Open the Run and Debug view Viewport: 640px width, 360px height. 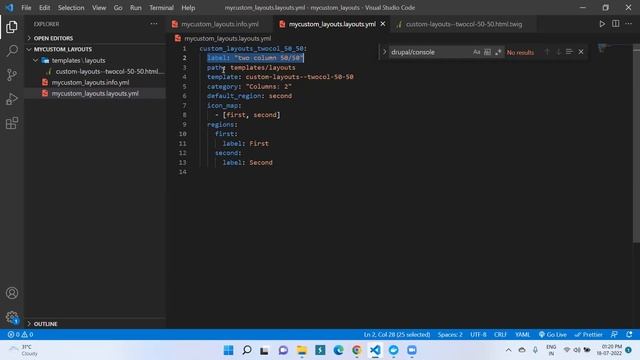click(x=12, y=99)
